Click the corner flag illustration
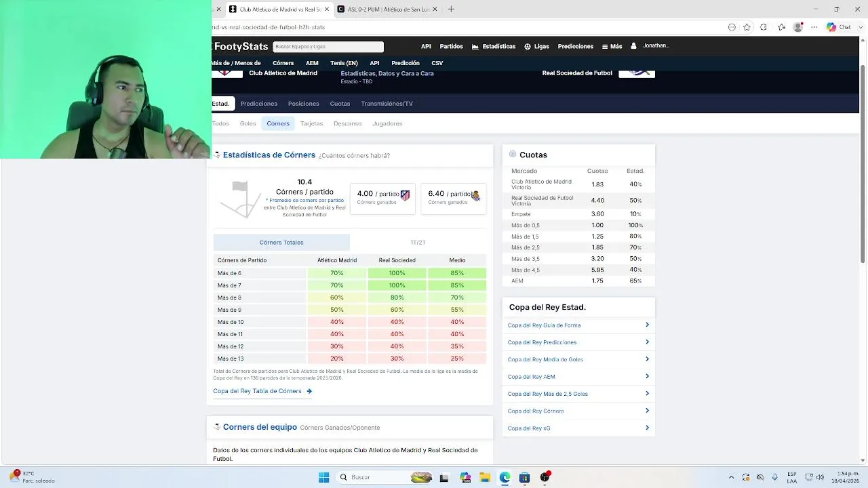The image size is (868, 488). (241, 199)
